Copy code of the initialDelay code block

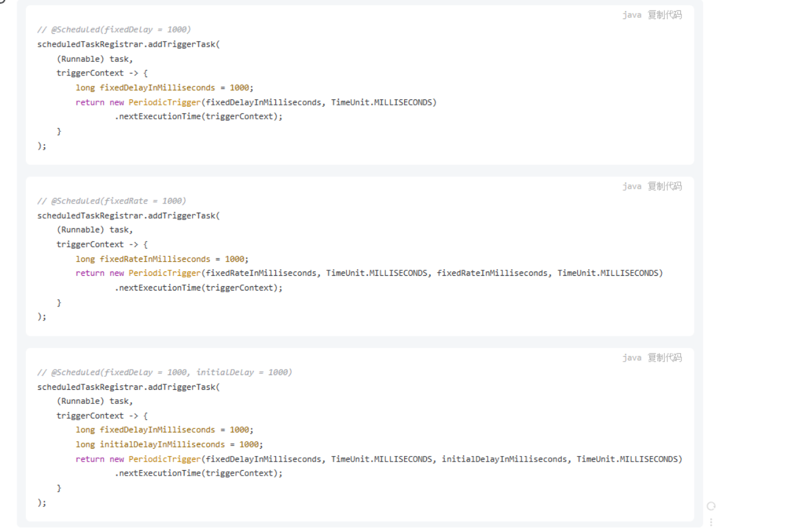(664, 358)
